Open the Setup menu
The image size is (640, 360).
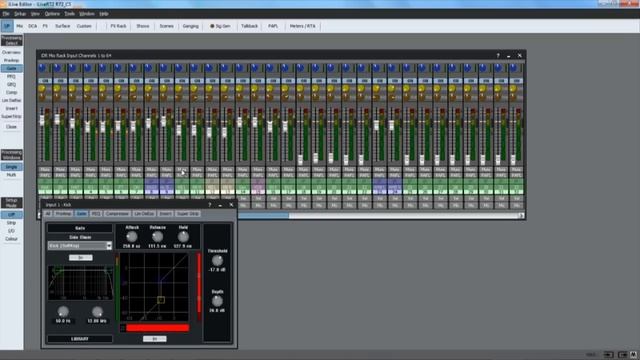[20, 14]
